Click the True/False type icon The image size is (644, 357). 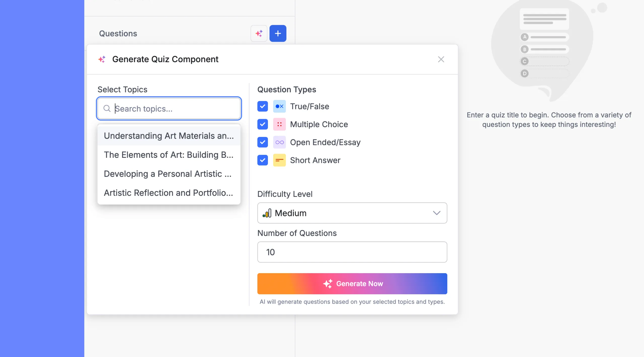pyautogui.click(x=279, y=106)
